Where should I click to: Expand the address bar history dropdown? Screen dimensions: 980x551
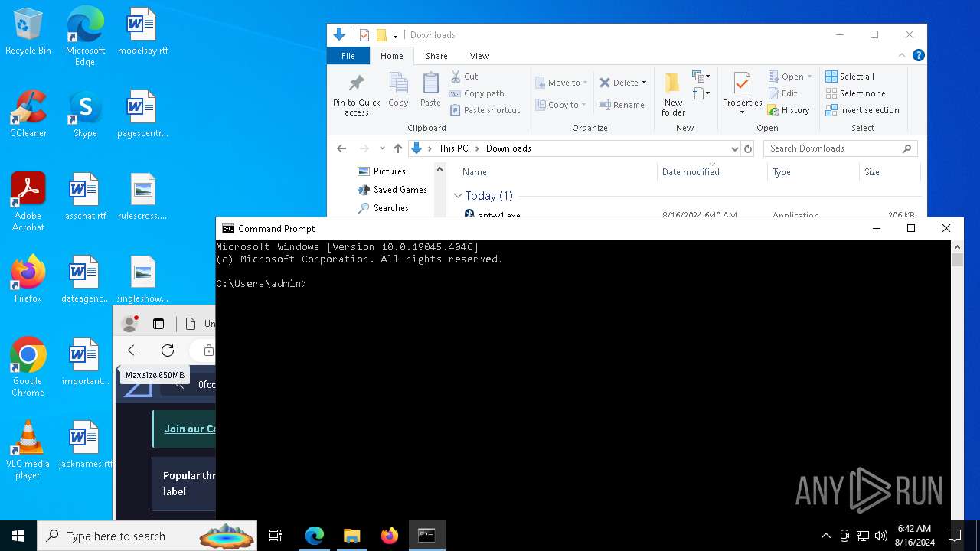[734, 148]
